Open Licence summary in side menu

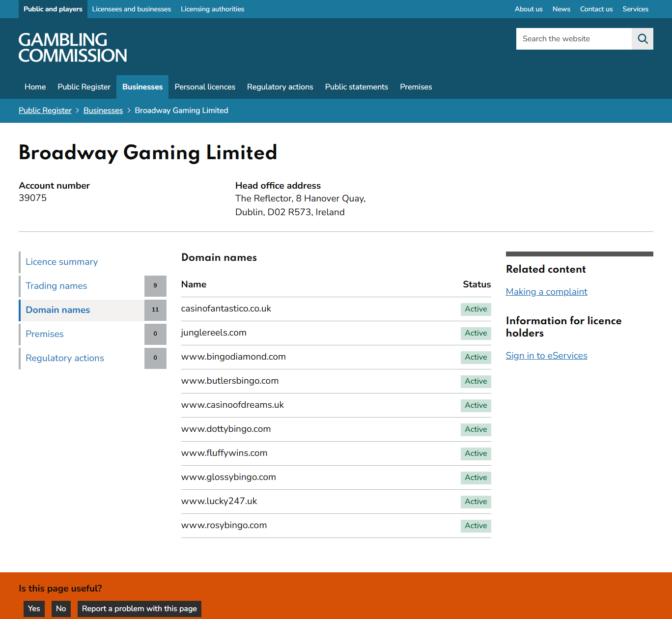[x=93, y=262]
